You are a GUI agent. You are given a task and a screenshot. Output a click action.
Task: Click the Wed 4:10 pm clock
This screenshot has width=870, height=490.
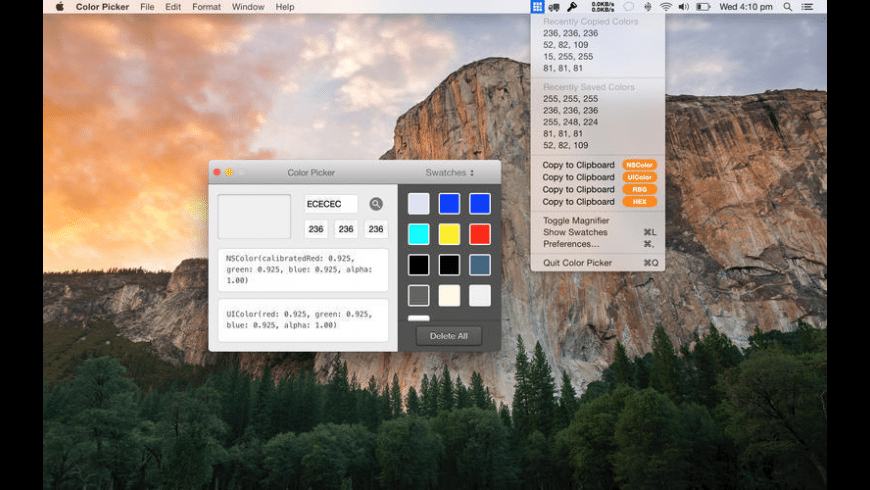[x=746, y=7]
